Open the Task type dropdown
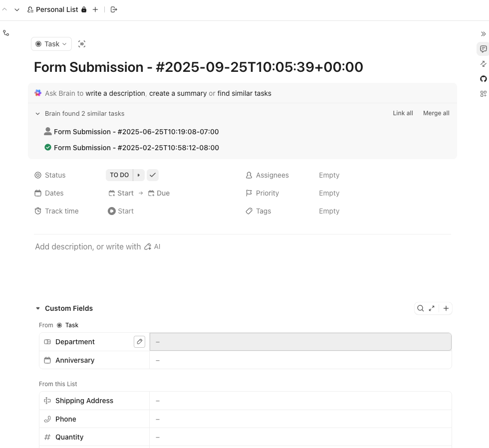Screen dimensions: 489x448 51,44
